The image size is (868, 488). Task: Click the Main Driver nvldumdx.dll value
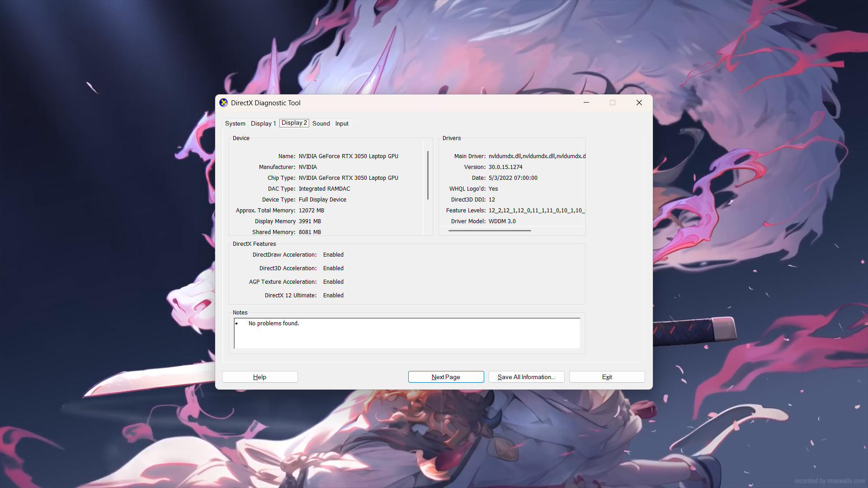[537, 156]
